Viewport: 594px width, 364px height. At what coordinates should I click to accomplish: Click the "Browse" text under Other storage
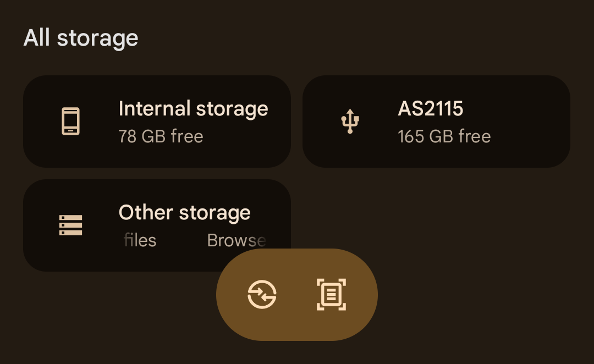237,240
